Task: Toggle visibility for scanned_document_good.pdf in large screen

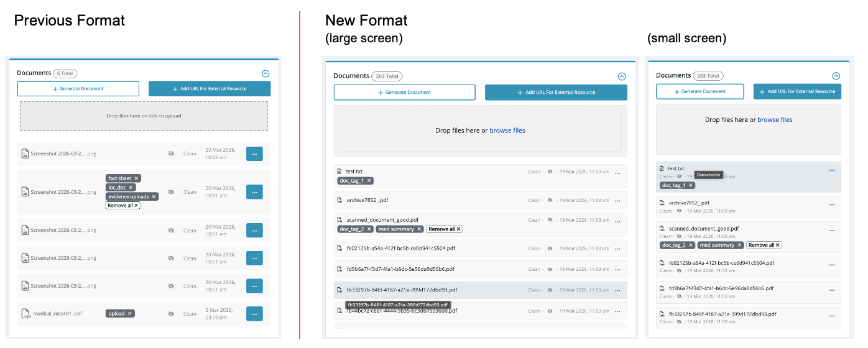Action: click(550, 220)
